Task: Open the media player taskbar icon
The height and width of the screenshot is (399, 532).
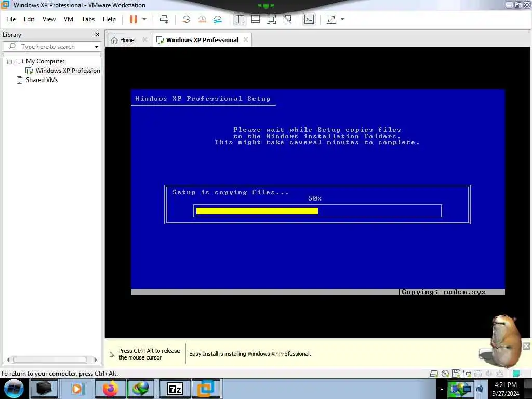Action: coord(77,389)
